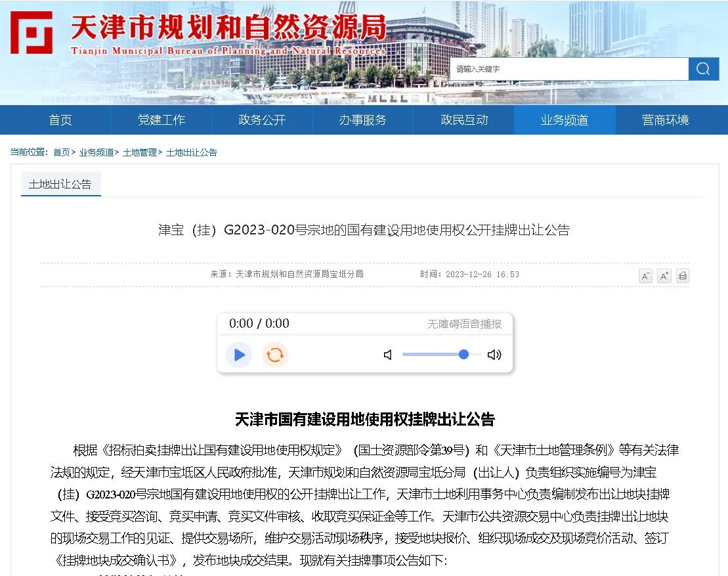Click the low-volume speaker icon
Image resolution: width=728 pixels, height=576 pixels.
click(x=388, y=355)
